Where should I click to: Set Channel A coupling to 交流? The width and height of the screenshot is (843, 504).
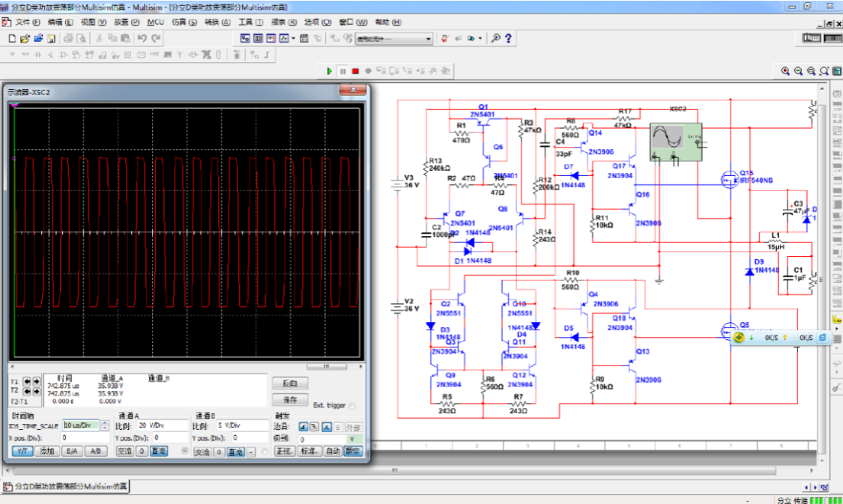pos(124,451)
